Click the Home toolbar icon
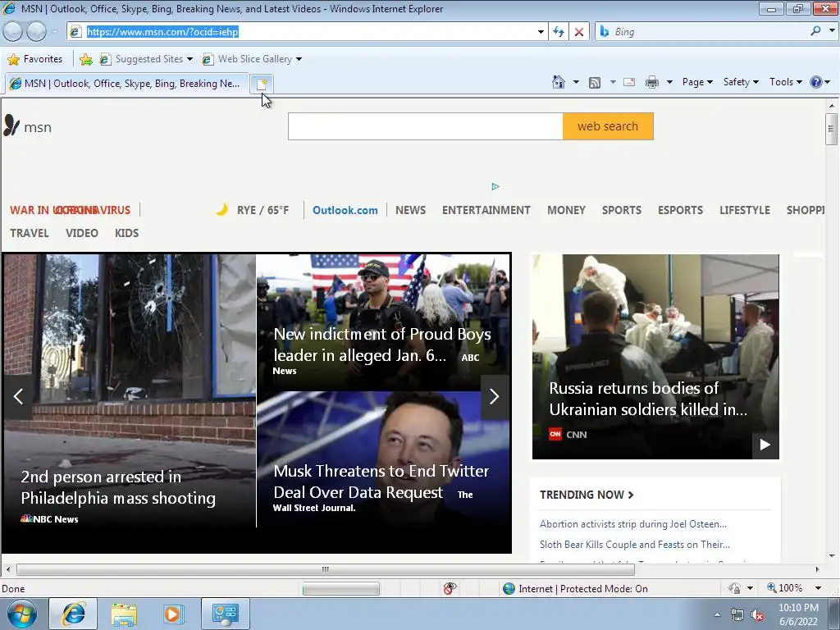This screenshot has width=840, height=630. point(559,82)
